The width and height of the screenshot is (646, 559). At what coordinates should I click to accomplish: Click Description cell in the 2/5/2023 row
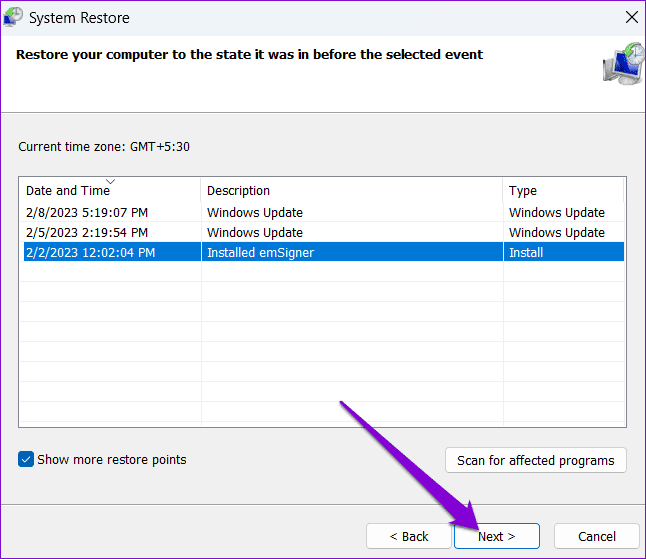coord(254,233)
